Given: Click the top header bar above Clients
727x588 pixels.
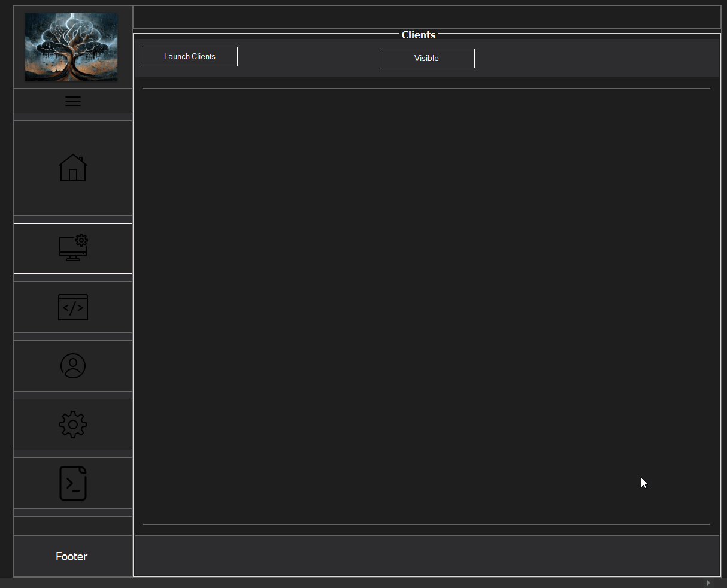Looking at the screenshot, I should 427,17.
